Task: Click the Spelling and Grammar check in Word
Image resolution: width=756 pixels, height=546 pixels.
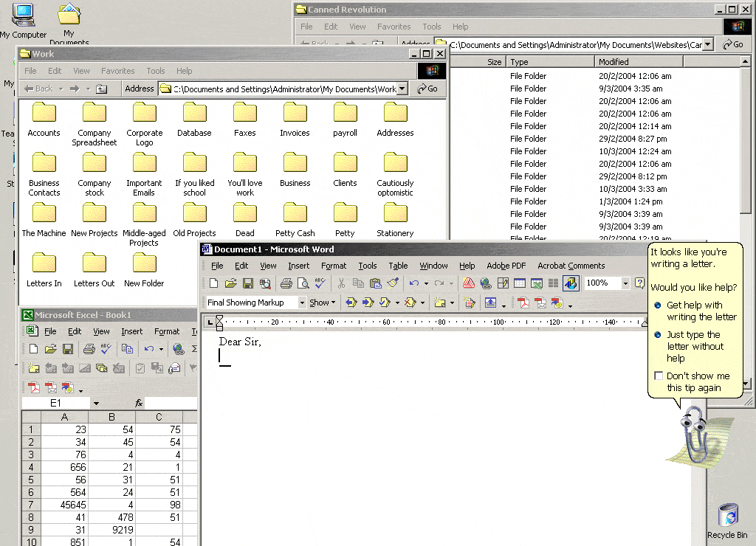Action: [320, 283]
